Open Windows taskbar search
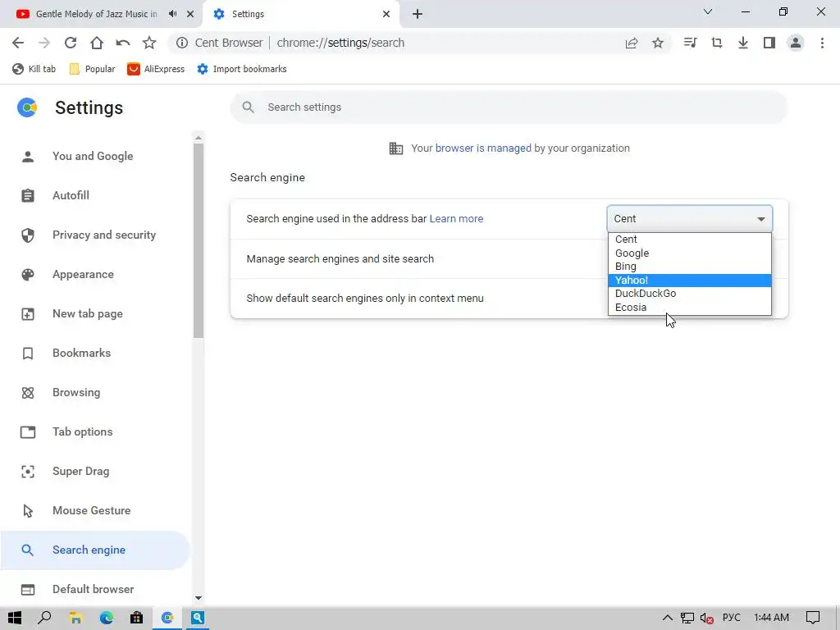 (x=44, y=619)
